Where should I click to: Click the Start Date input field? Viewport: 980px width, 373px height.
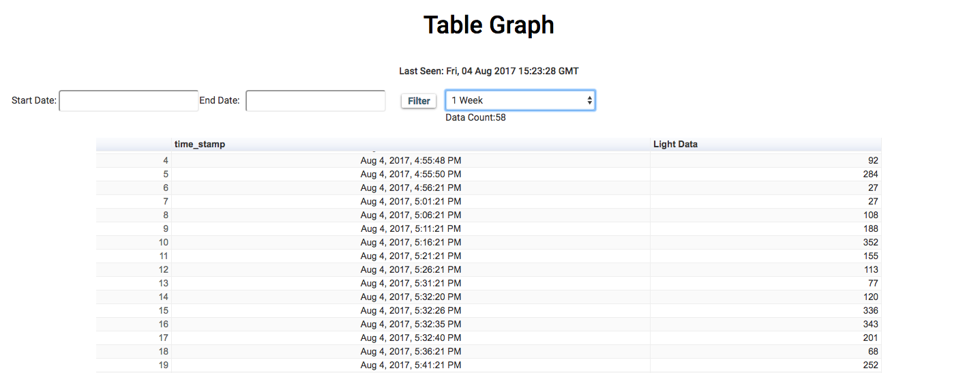pyautogui.click(x=129, y=101)
